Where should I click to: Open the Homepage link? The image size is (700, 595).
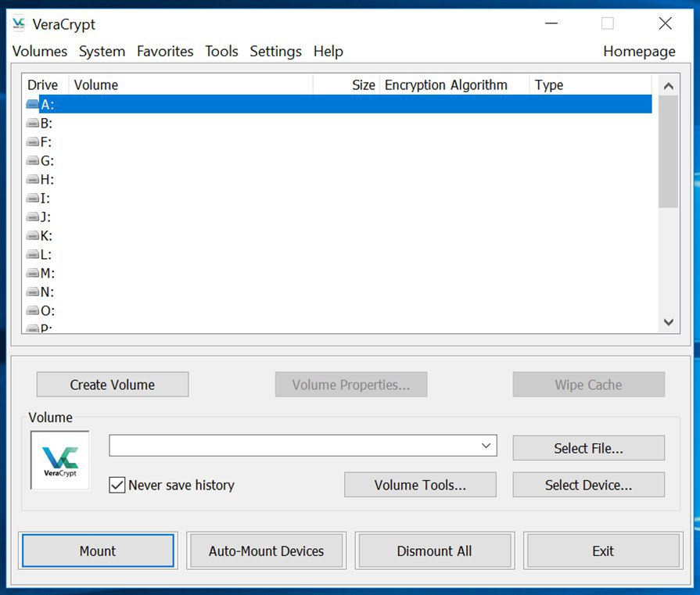pyautogui.click(x=639, y=52)
